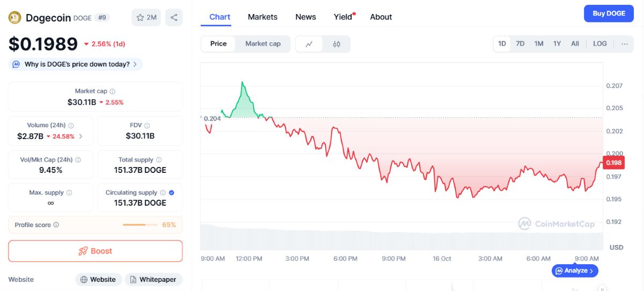Image resolution: width=644 pixels, height=291 pixels.
Task: Click the green price peak on chart
Action: pyautogui.click(x=243, y=83)
